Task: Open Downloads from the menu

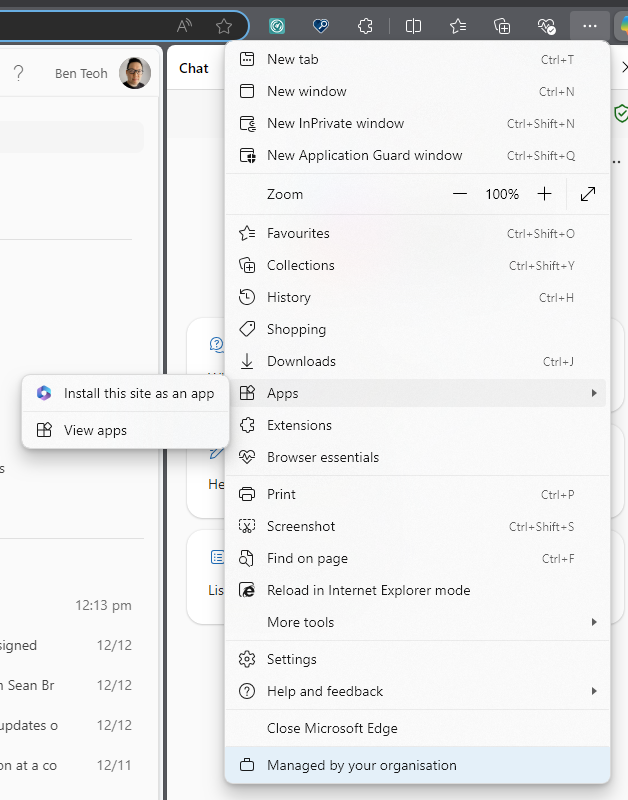Action: click(x=417, y=362)
